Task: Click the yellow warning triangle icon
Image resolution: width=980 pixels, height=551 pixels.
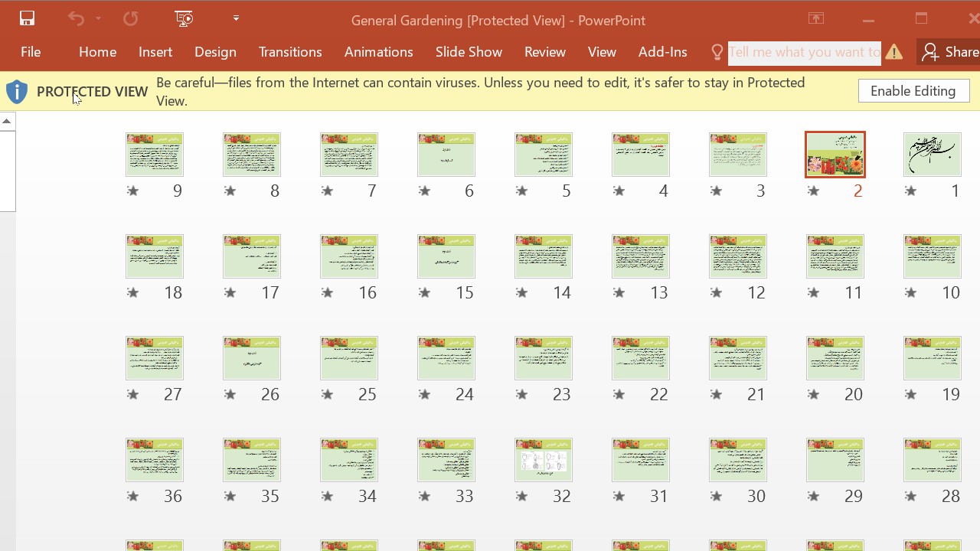Action: tap(894, 52)
